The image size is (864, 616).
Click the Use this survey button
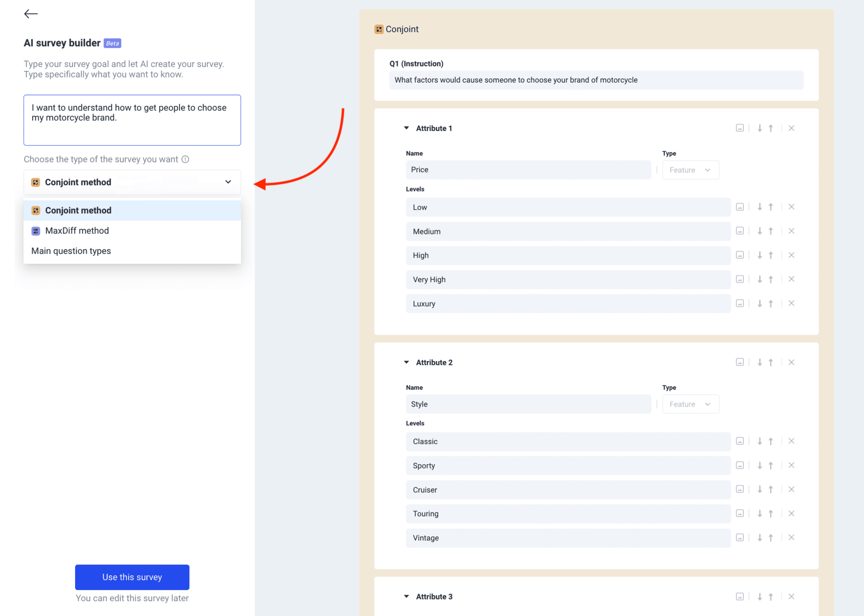tap(132, 577)
